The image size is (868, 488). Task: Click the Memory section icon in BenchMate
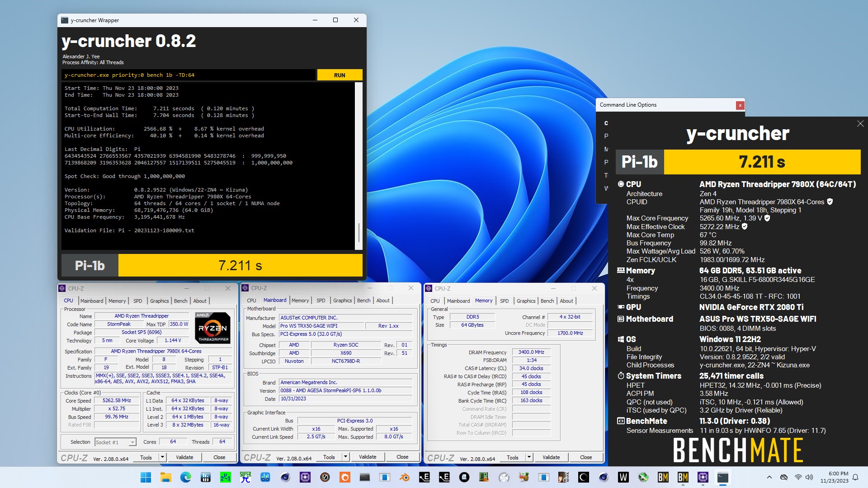pos(621,271)
